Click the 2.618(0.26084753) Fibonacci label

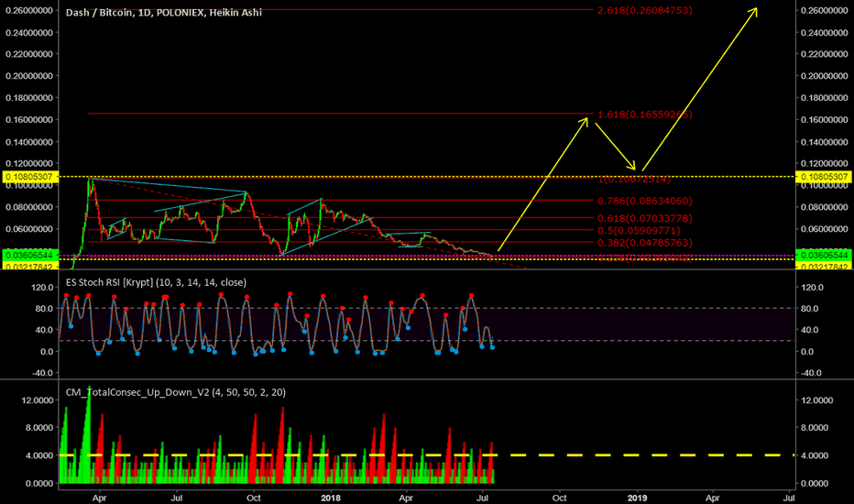(x=645, y=10)
